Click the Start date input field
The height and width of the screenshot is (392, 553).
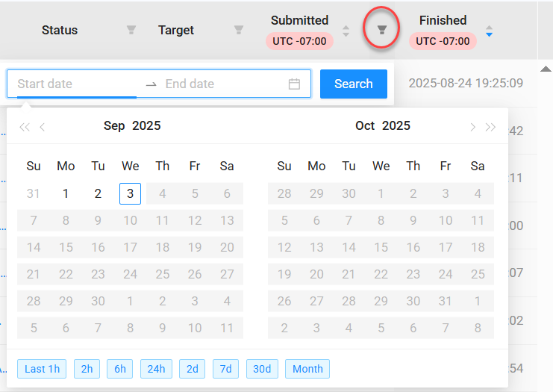(75, 84)
